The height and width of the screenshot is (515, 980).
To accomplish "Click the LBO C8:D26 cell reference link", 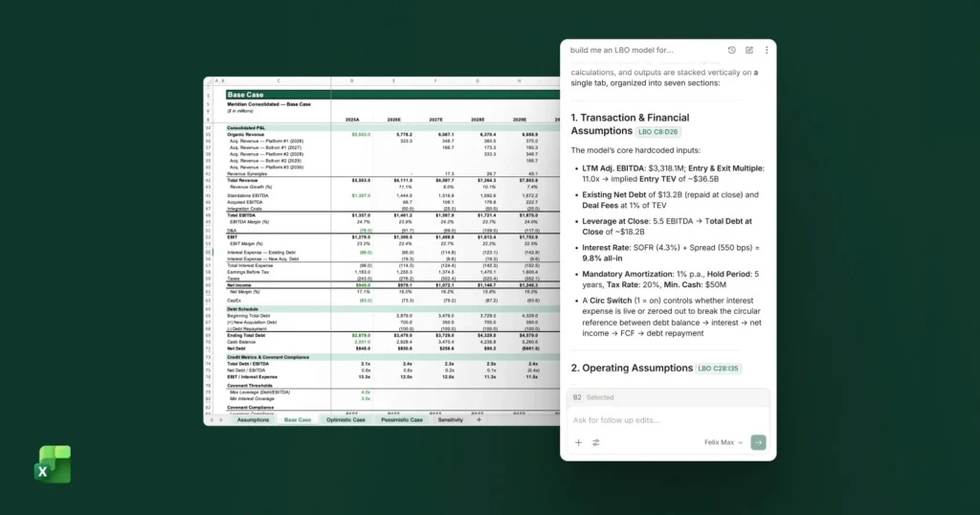I will (658, 132).
